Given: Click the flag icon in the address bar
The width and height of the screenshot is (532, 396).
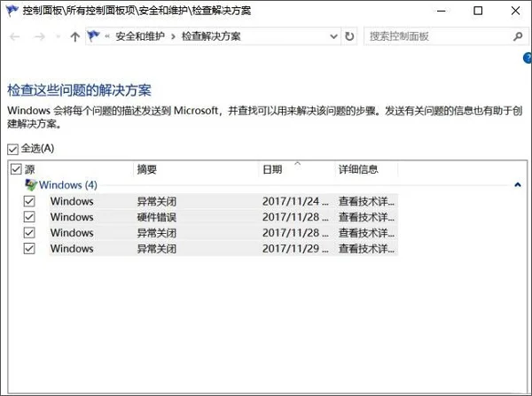Looking at the screenshot, I should [93, 36].
